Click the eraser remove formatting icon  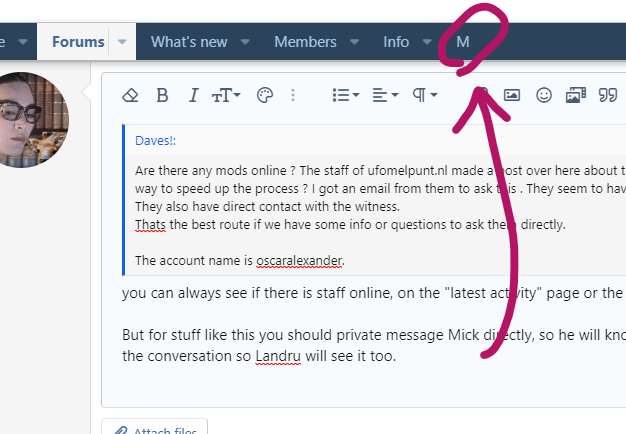(x=130, y=95)
